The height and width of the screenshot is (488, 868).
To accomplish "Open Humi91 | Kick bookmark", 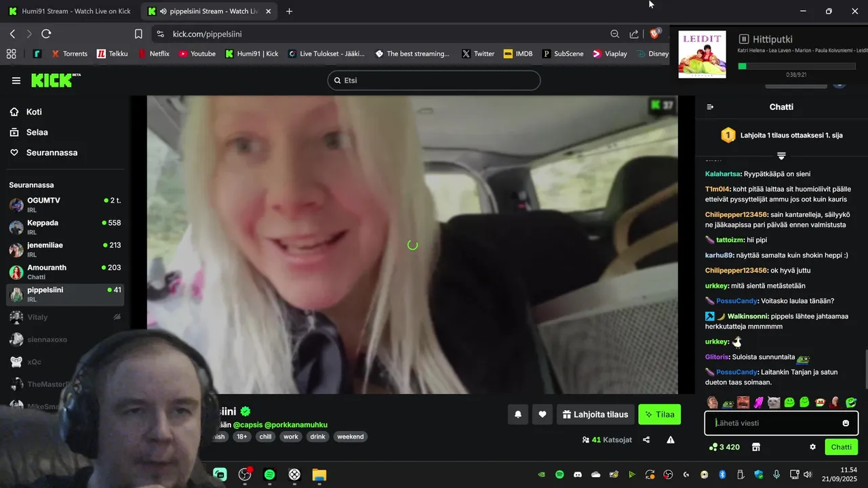I will [252, 54].
